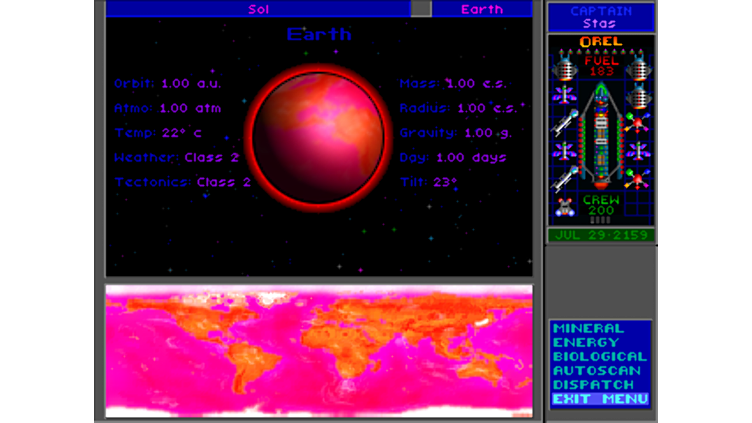Click the highlighted EXIT MENU option
The height and width of the screenshot is (423, 752).
(x=600, y=399)
